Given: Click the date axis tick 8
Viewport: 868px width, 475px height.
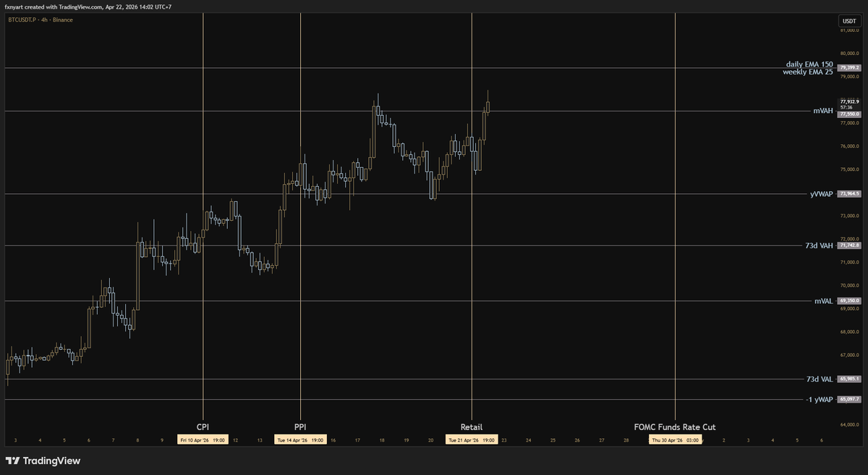Looking at the screenshot, I should point(137,440).
